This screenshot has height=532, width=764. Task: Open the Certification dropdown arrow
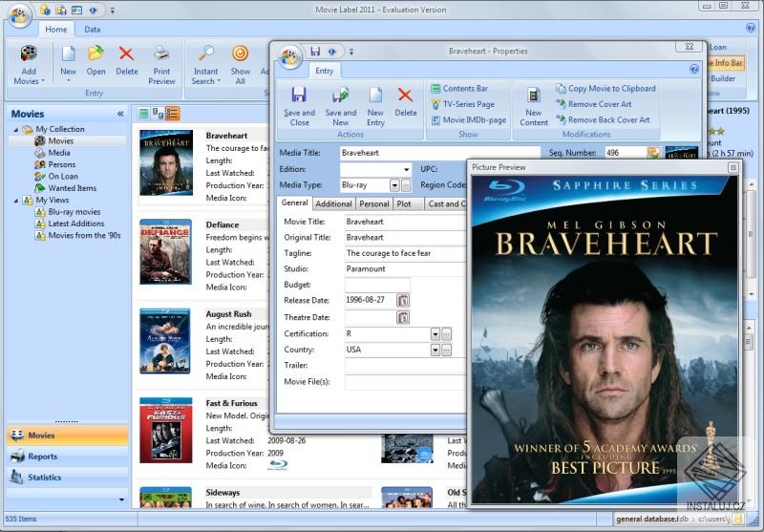point(435,334)
